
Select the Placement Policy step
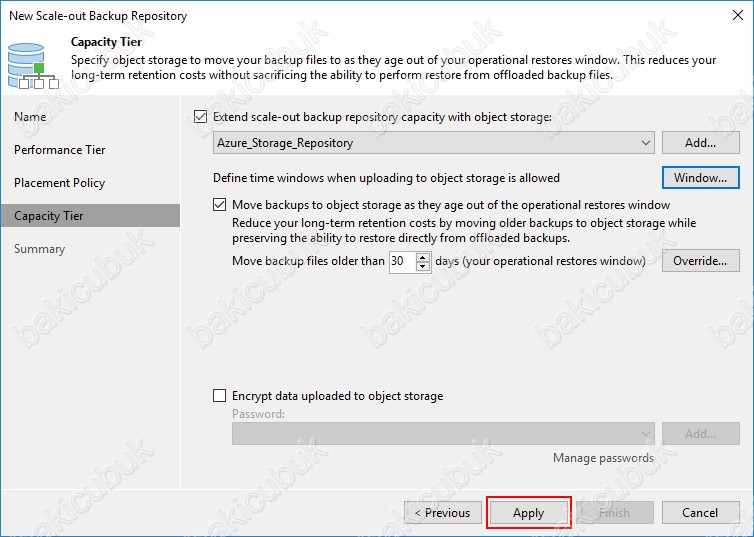pos(60,183)
